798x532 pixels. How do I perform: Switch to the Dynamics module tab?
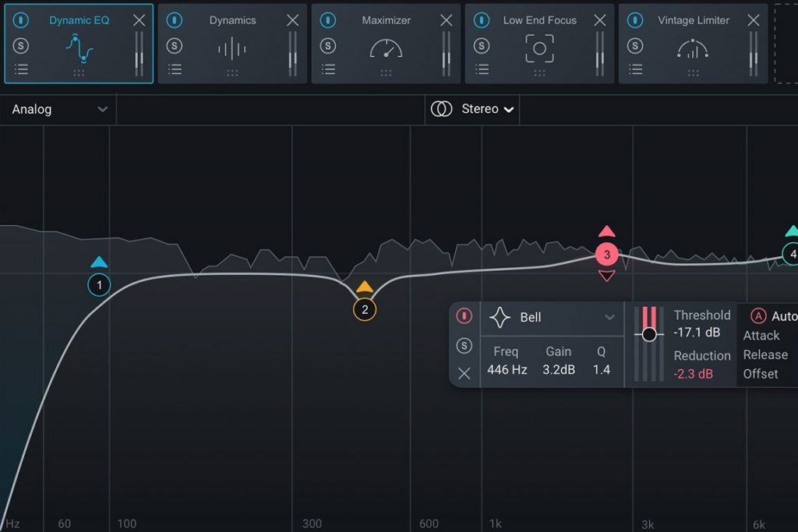pos(232,44)
